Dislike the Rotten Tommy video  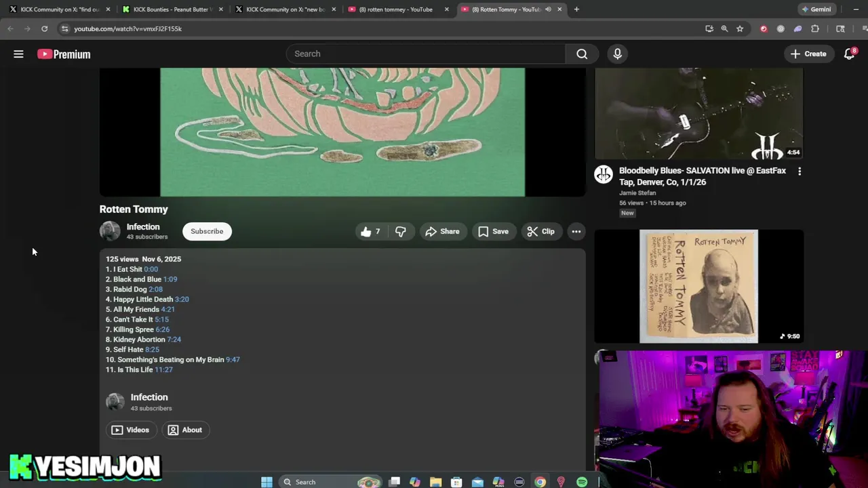(x=401, y=231)
